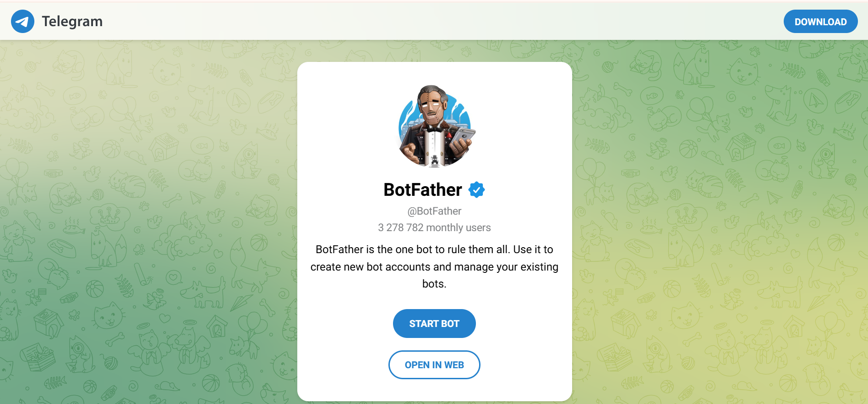Click the Telegram wordmark in the header
868x404 pixels.
[x=72, y=22]
